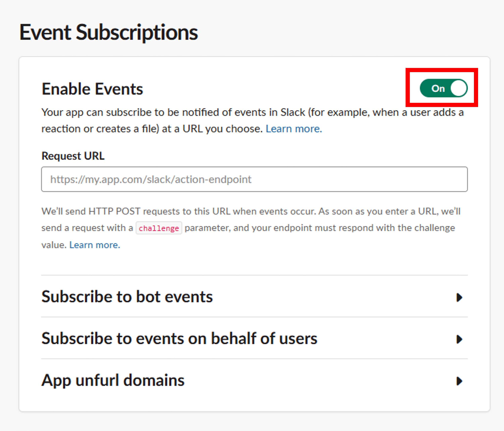The width and height of the screenshot is (504, 431).
Task: Click the pink "challenge" code snippet
Action: 159,228
